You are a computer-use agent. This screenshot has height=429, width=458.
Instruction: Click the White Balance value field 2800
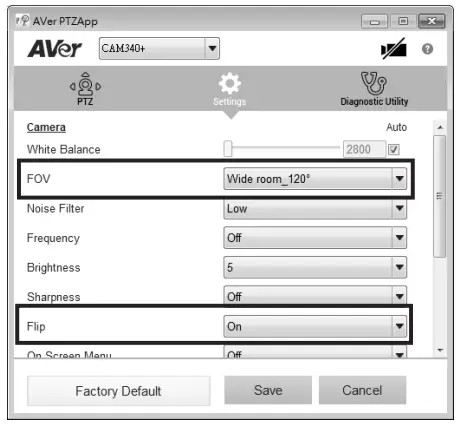364,149
